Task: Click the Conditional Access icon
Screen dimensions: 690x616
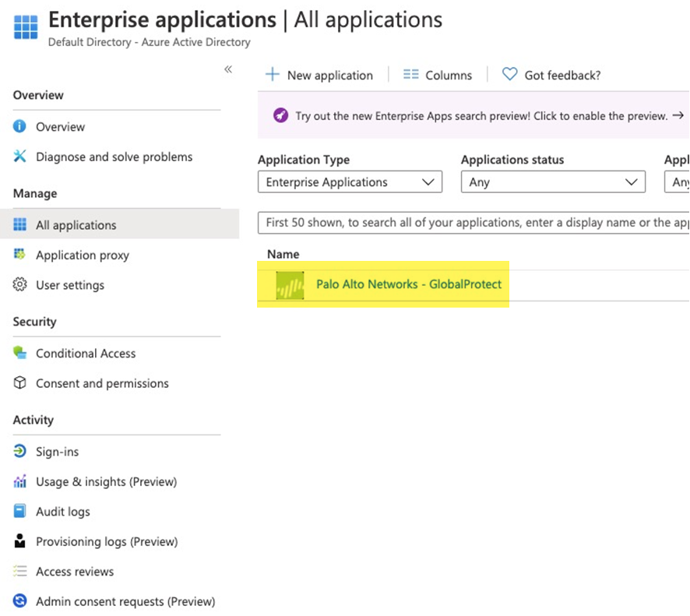Action: [x=20, y=353]
